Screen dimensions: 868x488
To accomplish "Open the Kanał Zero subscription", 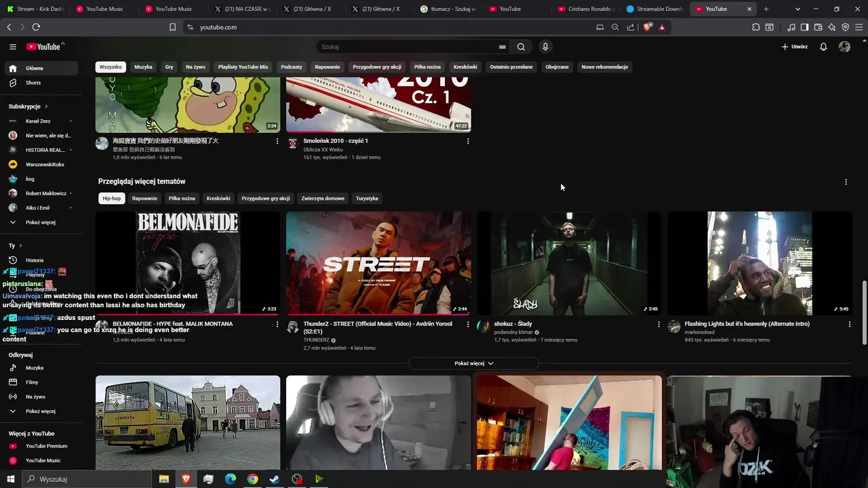I will (41, 121).
